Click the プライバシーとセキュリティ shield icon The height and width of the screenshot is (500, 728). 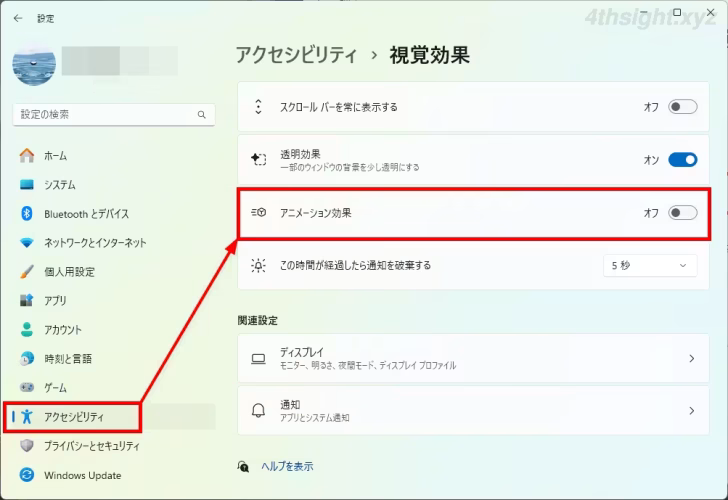click(27, 446)
